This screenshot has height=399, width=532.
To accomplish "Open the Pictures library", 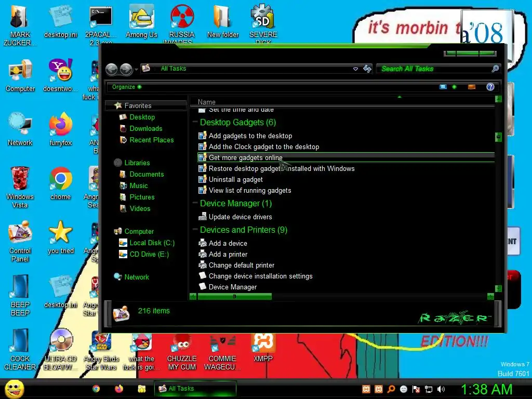I will [142, 197].
